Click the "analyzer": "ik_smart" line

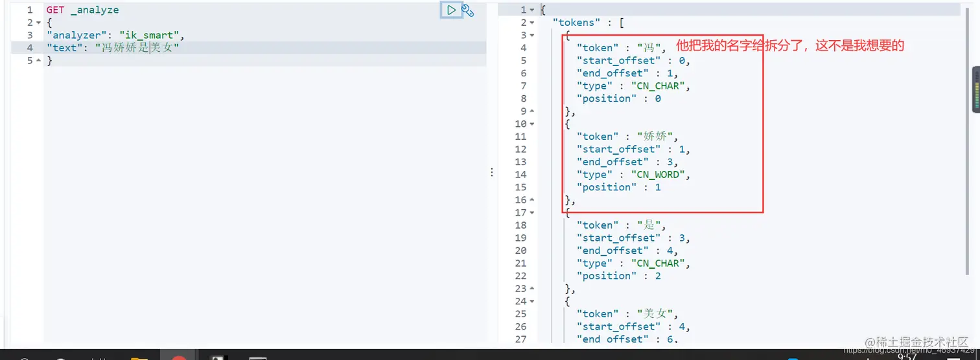115,35
